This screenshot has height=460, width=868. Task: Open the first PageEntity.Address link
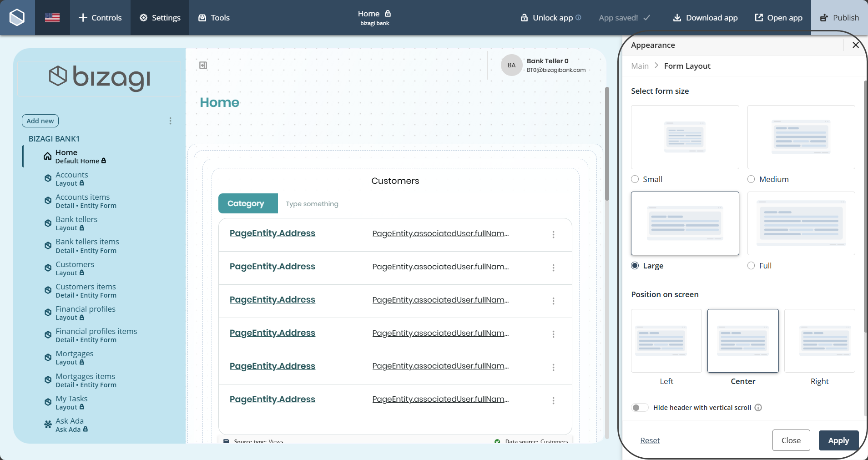click(273, 233)
